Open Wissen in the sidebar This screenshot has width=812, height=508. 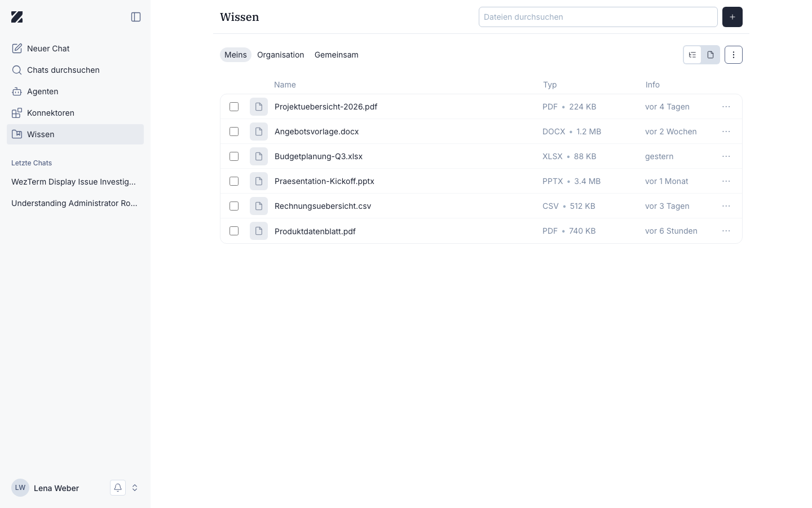[x=75, y=134]
